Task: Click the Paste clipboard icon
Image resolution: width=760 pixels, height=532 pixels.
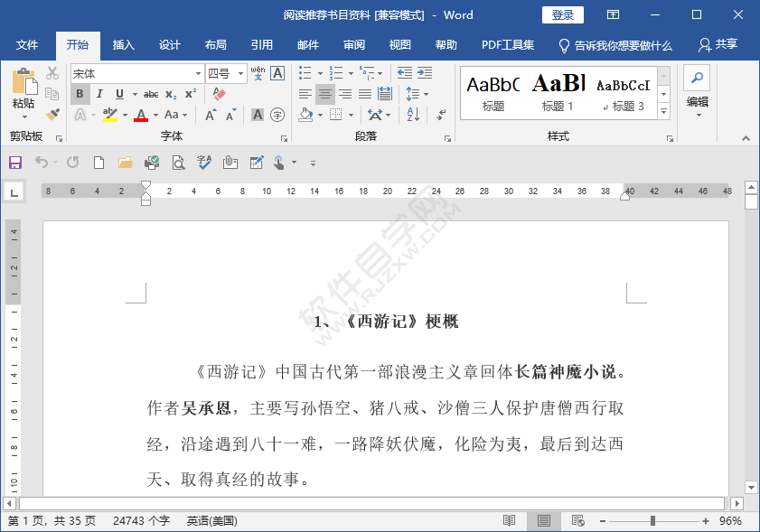Action: (x=23, y=81)
